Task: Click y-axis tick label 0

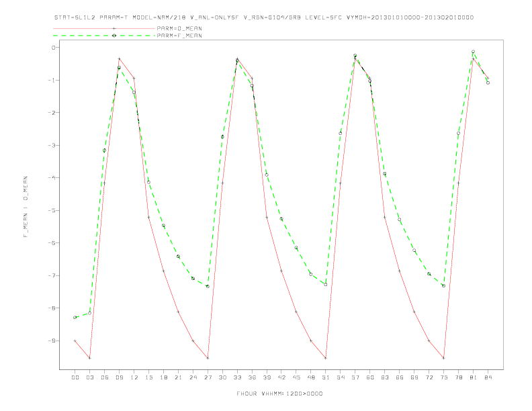Action: point(53,48)
